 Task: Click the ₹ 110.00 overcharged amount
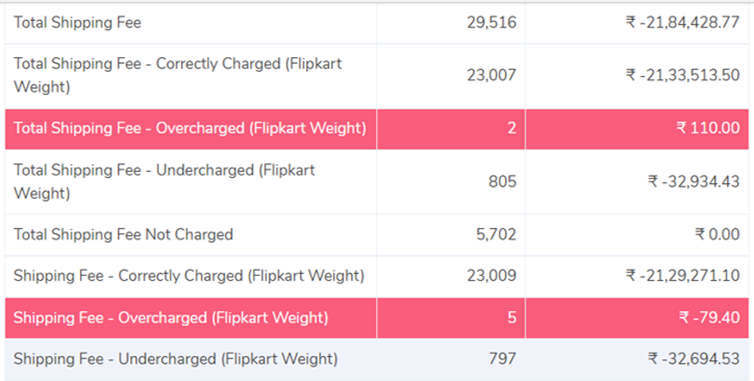point(708,128)
